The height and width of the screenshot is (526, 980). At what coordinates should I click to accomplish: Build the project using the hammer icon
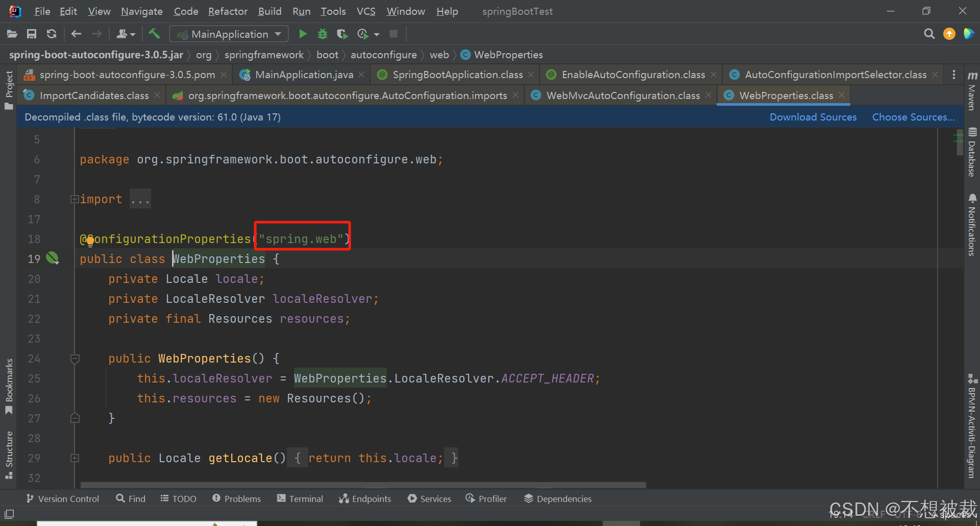[154, 34]
